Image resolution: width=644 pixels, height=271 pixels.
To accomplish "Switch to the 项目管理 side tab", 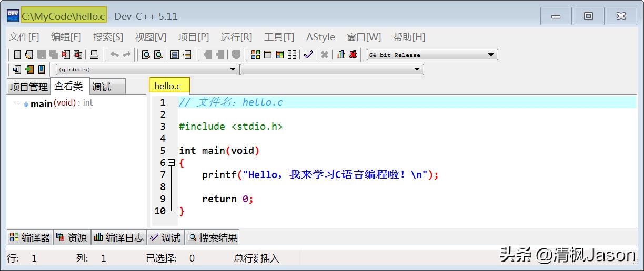I will tap(29, 87).
